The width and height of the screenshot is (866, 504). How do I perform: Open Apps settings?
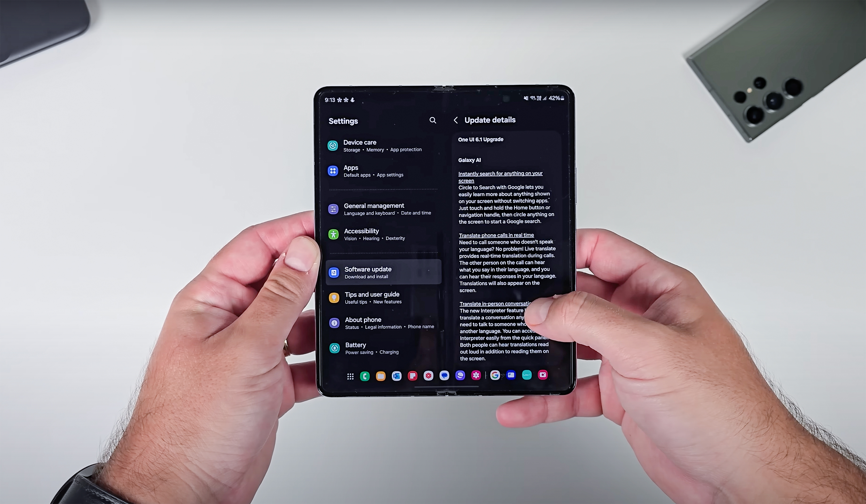[x=350, y=171]
